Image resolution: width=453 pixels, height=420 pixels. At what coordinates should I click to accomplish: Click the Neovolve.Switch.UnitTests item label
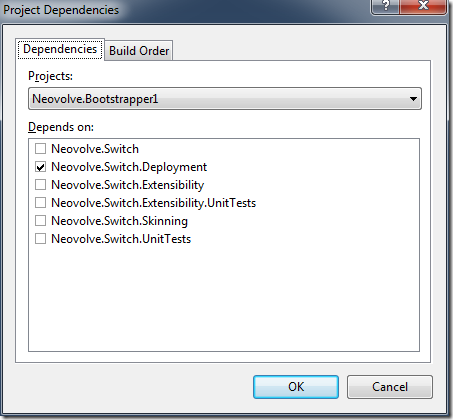[x=121, y=239]
